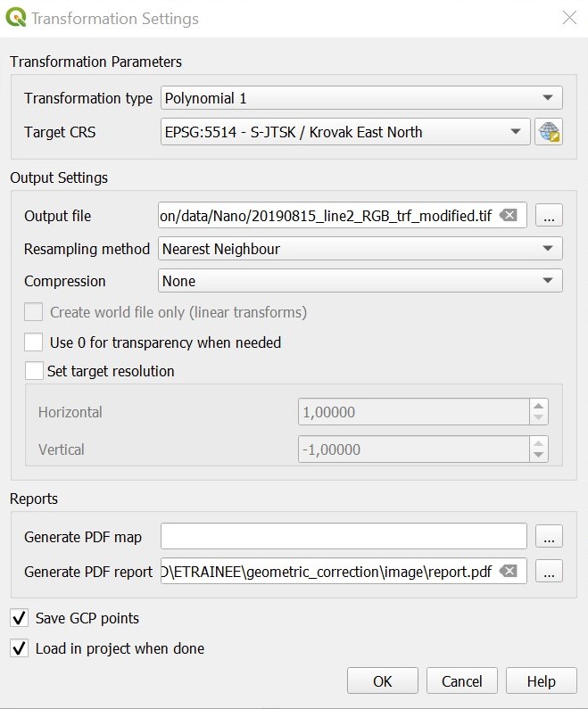Open the CRS selector globe icon
The image size is (588, 709).
click(x=548, y=132)
